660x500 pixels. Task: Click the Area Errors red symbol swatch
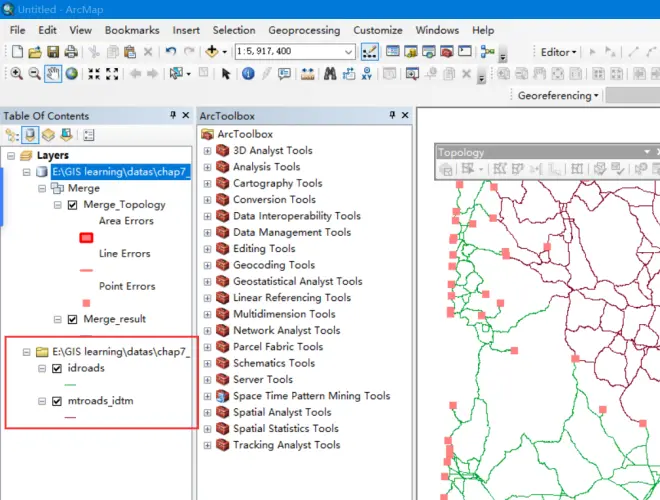coord(86,238)
